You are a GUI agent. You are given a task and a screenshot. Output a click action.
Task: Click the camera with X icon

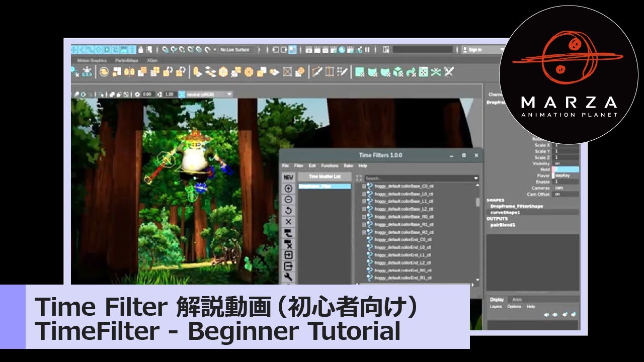(x=288, y=244)
